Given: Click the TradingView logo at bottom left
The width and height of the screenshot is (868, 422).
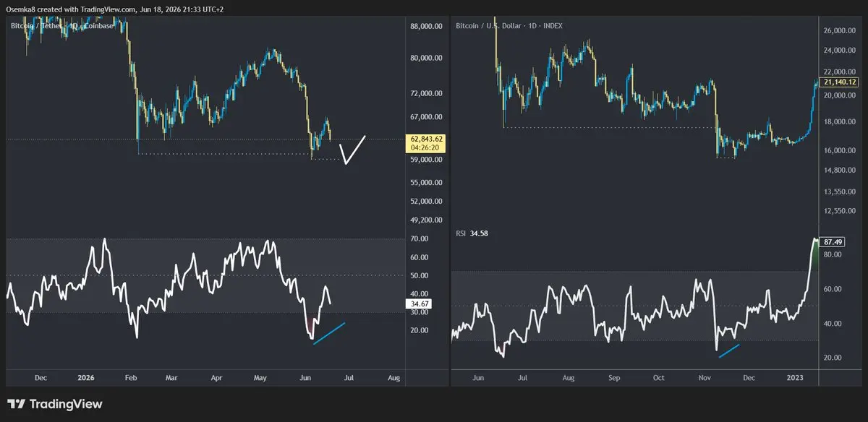Looking at the screenshot, I should (x=55, y=404).
